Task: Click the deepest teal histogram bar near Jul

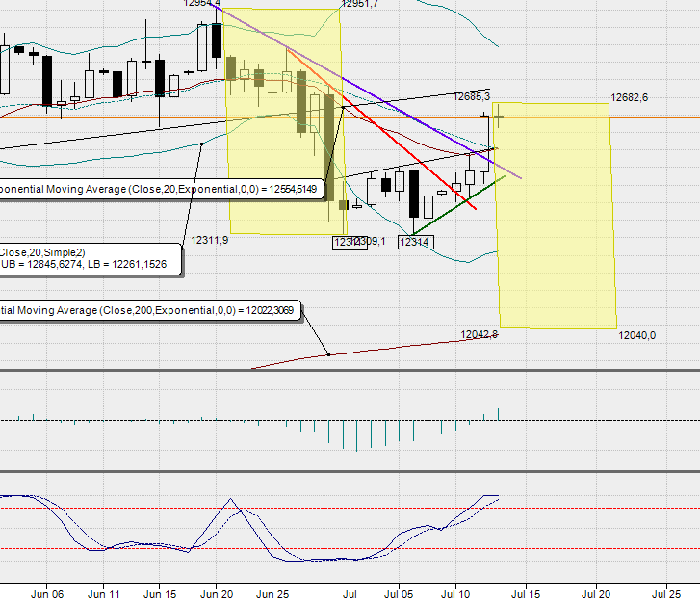Action: [356, 436]
